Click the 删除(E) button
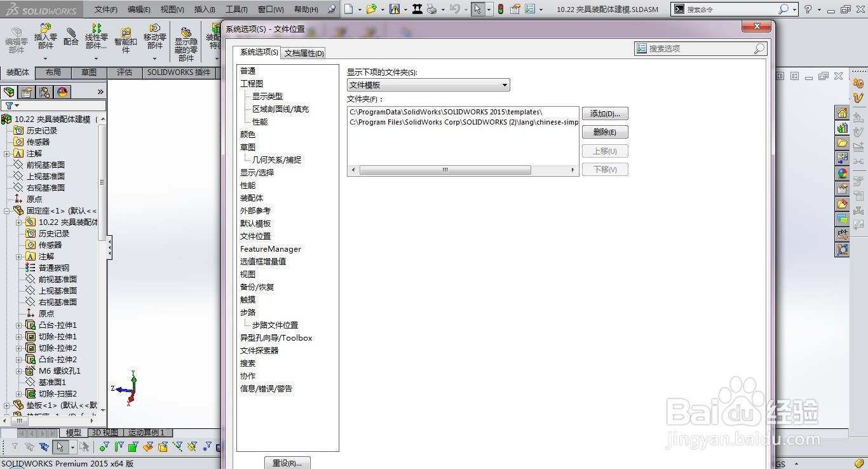 tap(605, 132)
